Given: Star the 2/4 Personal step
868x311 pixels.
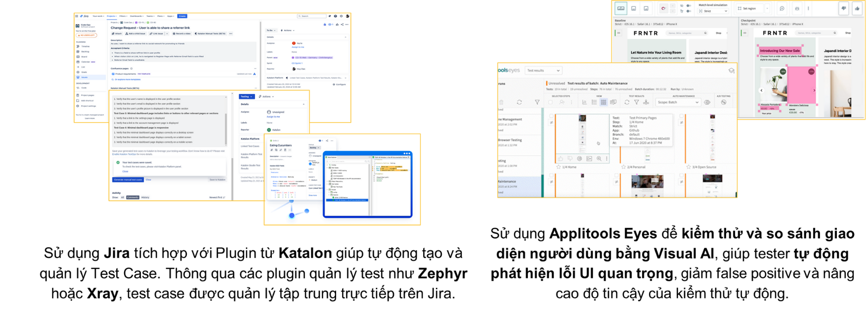Looking at the screenshot, I should [x=623, y=167].
